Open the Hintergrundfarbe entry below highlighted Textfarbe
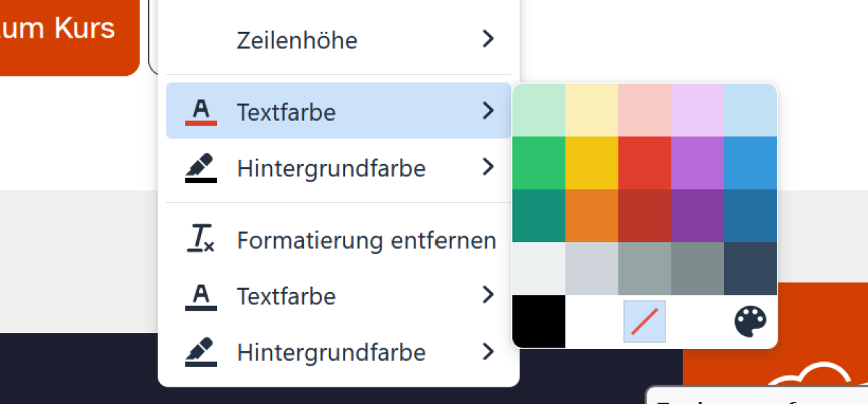 [331, 169]
